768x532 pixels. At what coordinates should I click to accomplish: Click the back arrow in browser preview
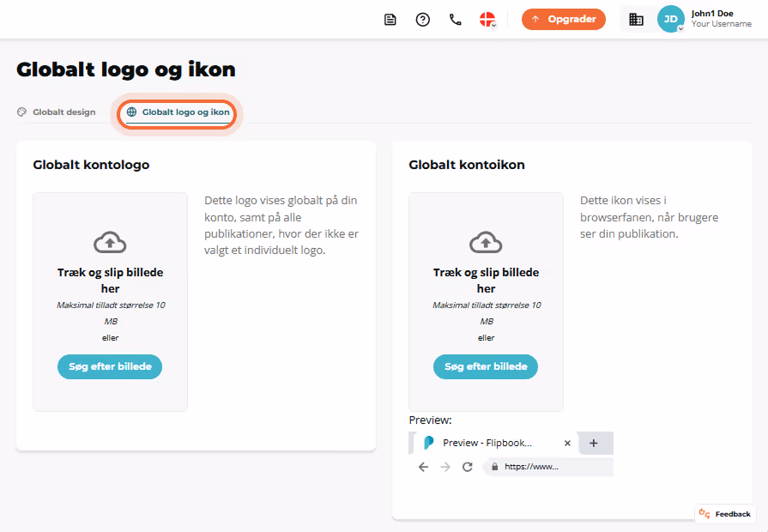pos(423,467)
